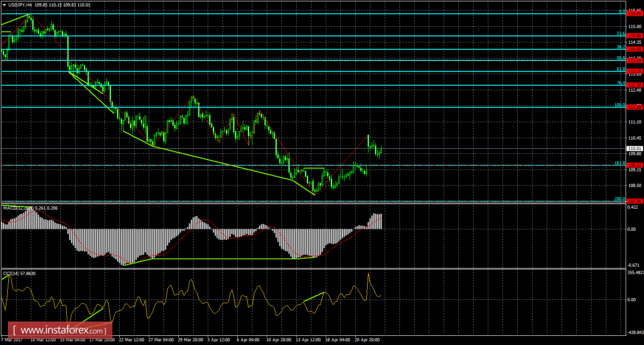Screen dimensions: 644x345
Task: Select the 23.6 Fibonacci level label
Action: [x=621, y=34]
